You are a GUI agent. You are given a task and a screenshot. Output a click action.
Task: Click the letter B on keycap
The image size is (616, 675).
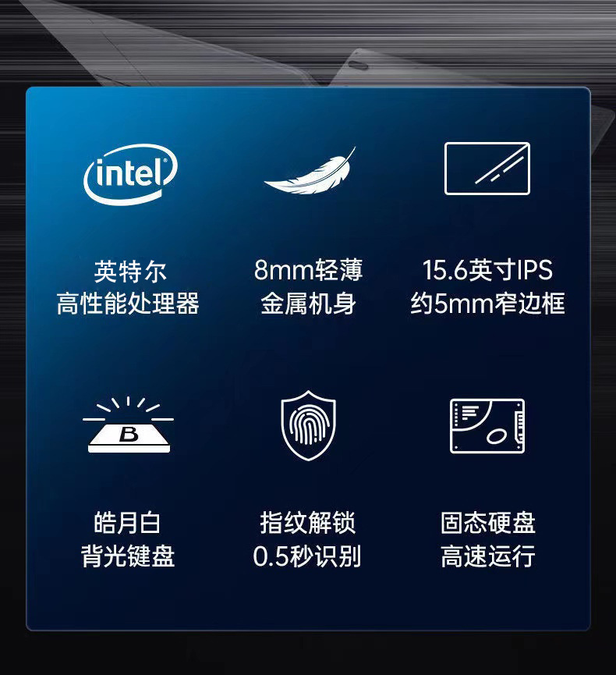click(129, 434)
